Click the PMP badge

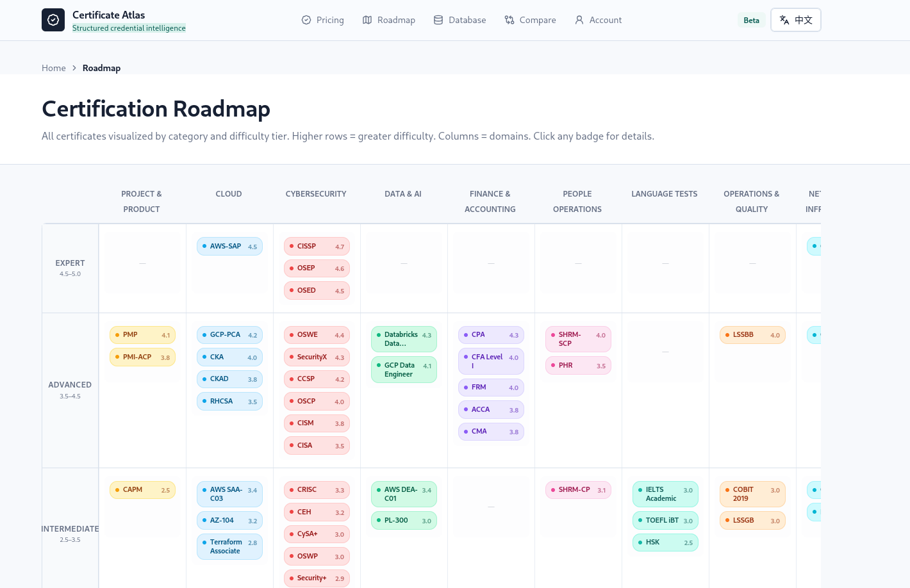[x=142, y=335]
